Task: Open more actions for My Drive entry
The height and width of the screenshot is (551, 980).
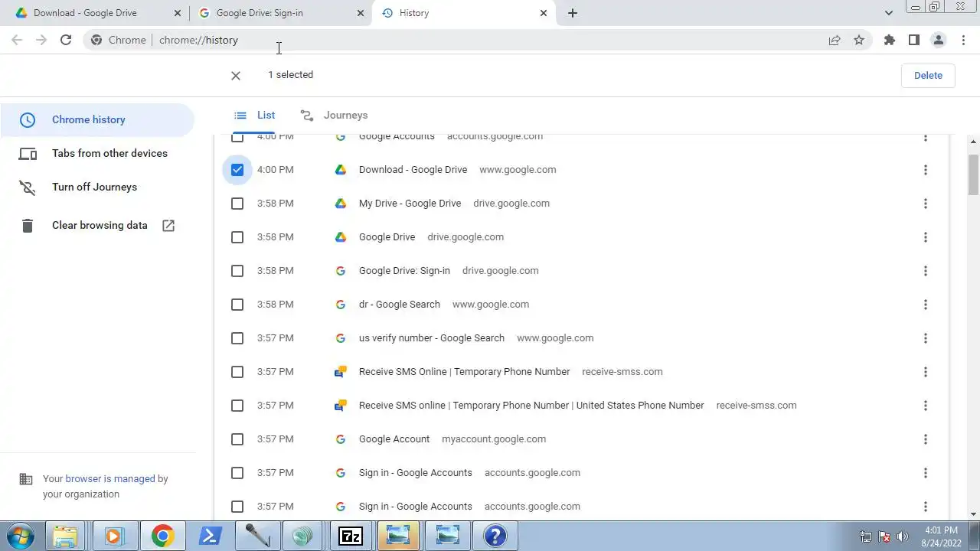Action: pos(925,204)
